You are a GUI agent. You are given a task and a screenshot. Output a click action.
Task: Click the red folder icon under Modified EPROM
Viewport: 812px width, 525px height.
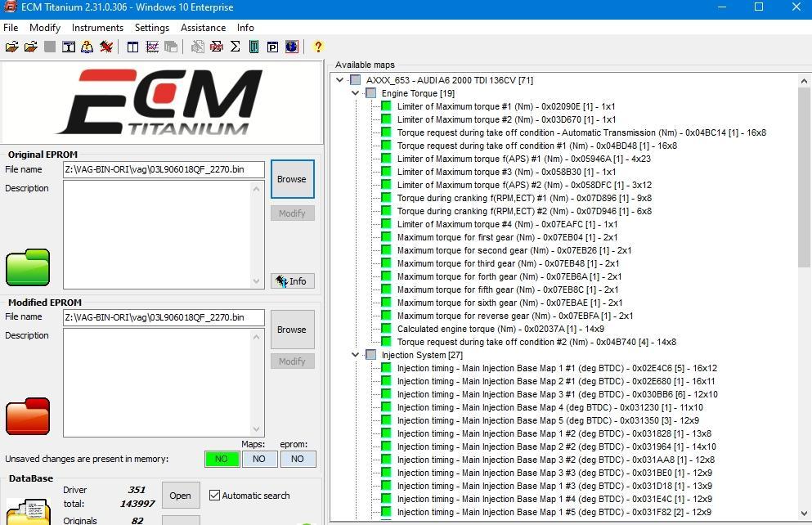pyautogui.click(x=28, y=415)
